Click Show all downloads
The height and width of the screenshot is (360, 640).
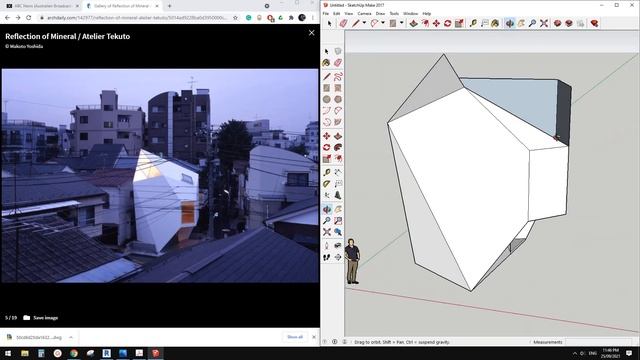tap(295, 337)
